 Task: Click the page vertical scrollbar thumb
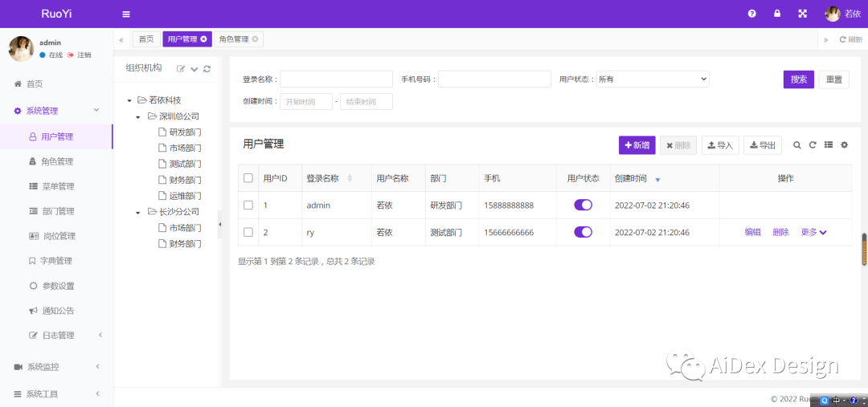pyautogui.click(x=863, y=250)
